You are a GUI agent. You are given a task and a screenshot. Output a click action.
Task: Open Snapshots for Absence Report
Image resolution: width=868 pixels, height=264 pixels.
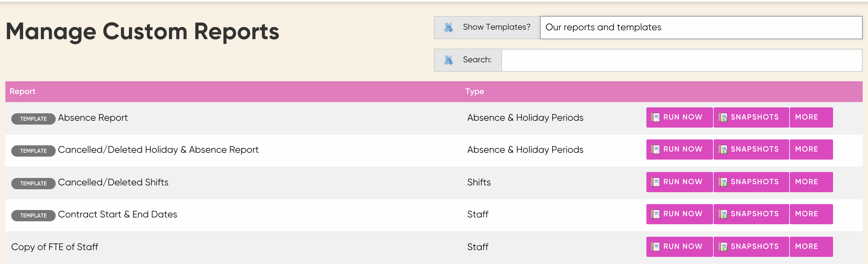[x=751, y=117]
